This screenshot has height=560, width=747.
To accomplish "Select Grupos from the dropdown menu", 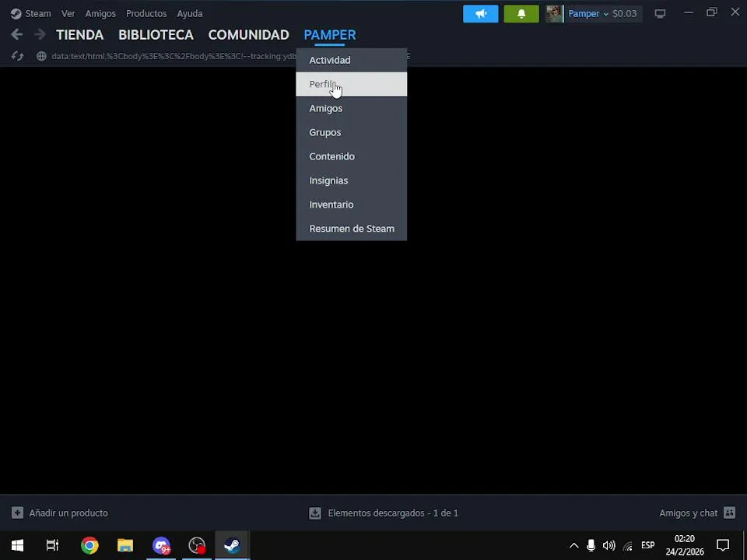I will [352, 132].
